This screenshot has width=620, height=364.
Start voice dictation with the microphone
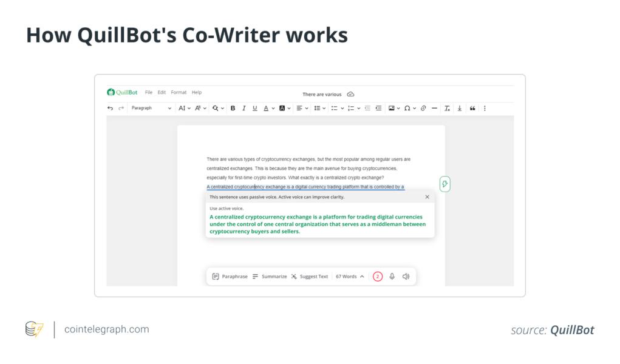point(392,276)
